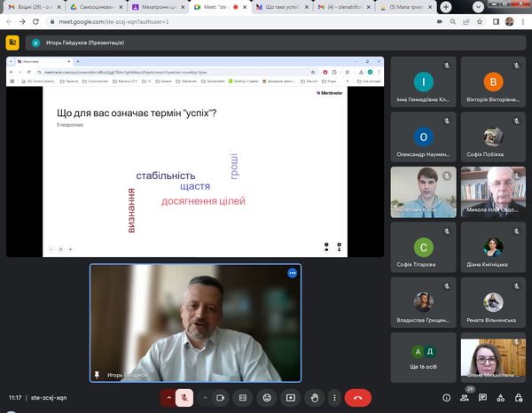Open the emoji reactions button
The image size is (532, 413).
[x=265, y=398]
